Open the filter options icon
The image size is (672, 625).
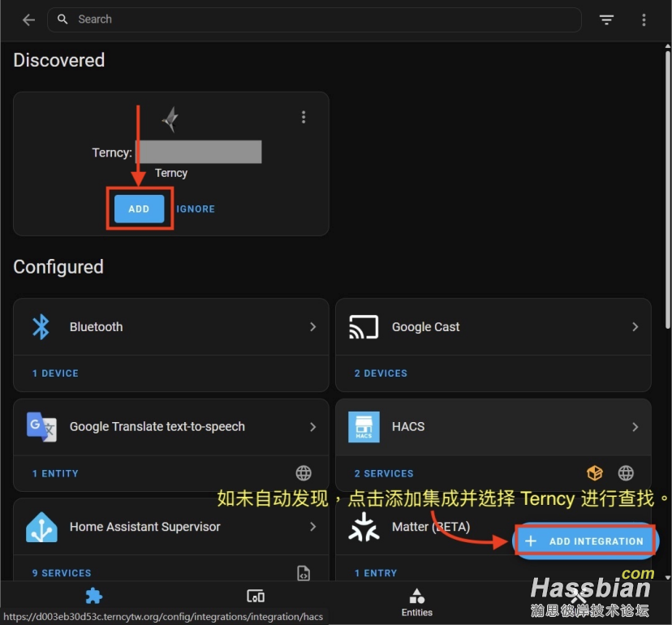coord(606,19)
